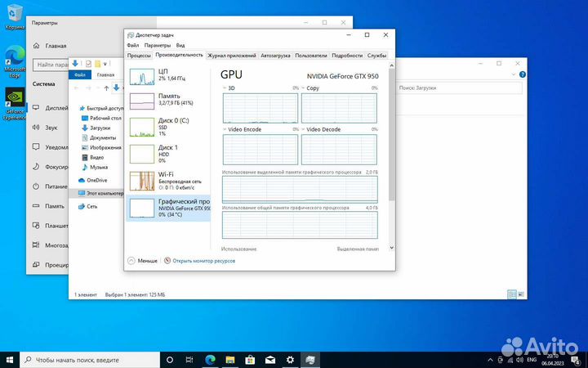588x368 pixels.
Task: Switch to Службы tab
Action: point(376,56)
